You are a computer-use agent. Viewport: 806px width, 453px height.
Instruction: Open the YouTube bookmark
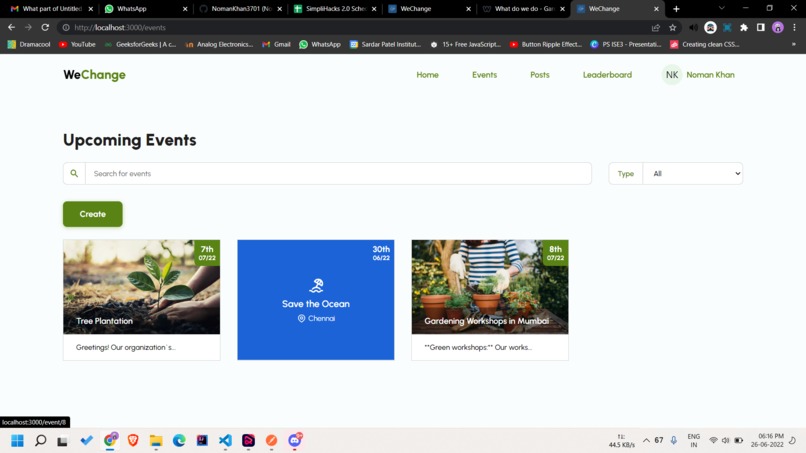tap(77, 44)
